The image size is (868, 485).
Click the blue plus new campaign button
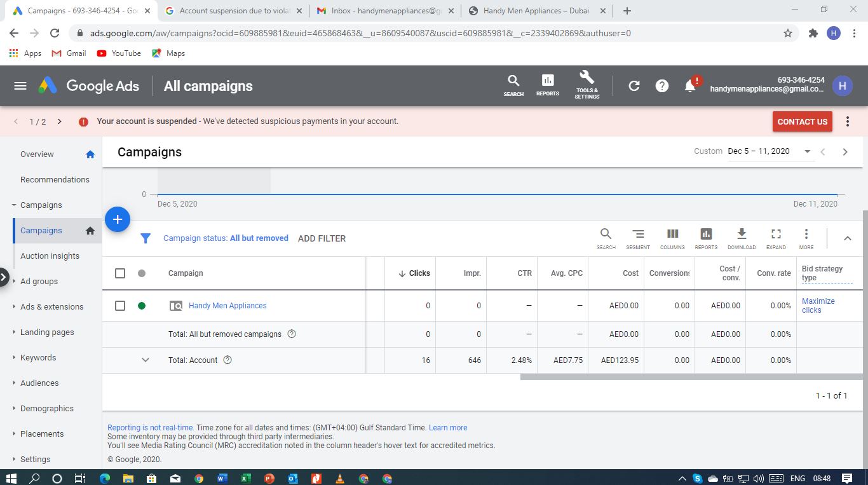point(117,219)
